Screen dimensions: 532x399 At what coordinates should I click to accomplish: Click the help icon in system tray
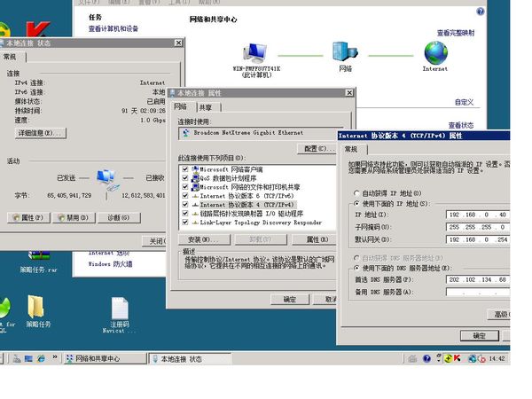(x=426, y=358)
